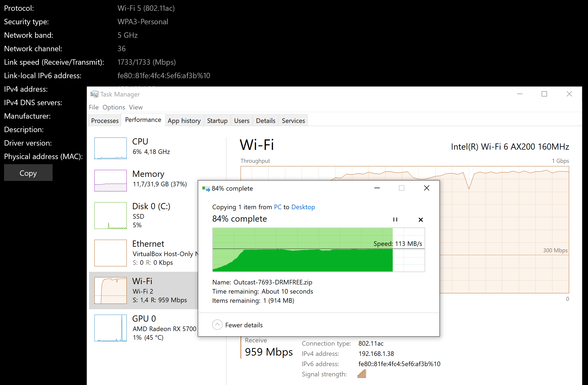Follow the PC source link
The width and height of the screenshot is (588, 385).
click(x=278, y=207)
